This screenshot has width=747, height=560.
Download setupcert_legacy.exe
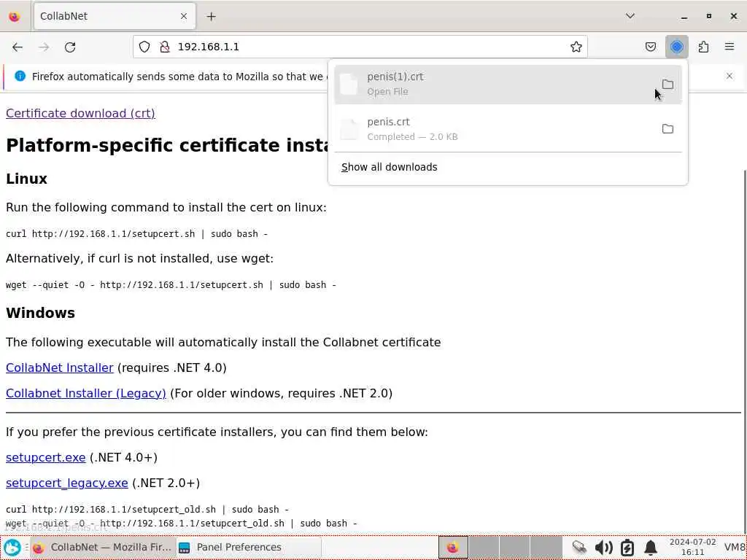click(66, 483)
